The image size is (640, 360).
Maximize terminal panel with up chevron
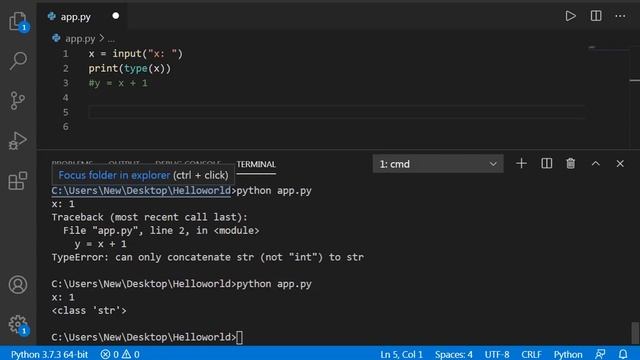click(x=596, y=164)
